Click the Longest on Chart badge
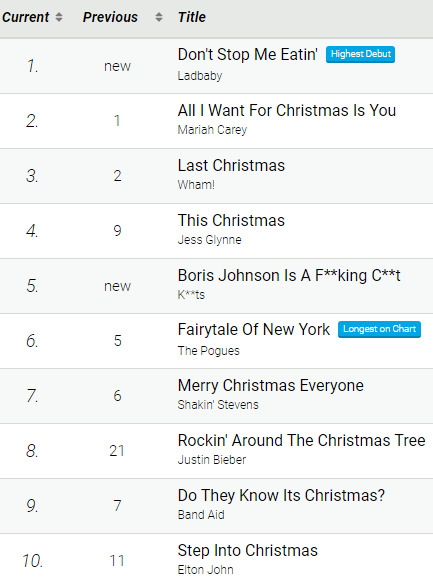Image resolution: width=433 pixels, height=584 pixels. pyautogui.click(x=379, y=329)
